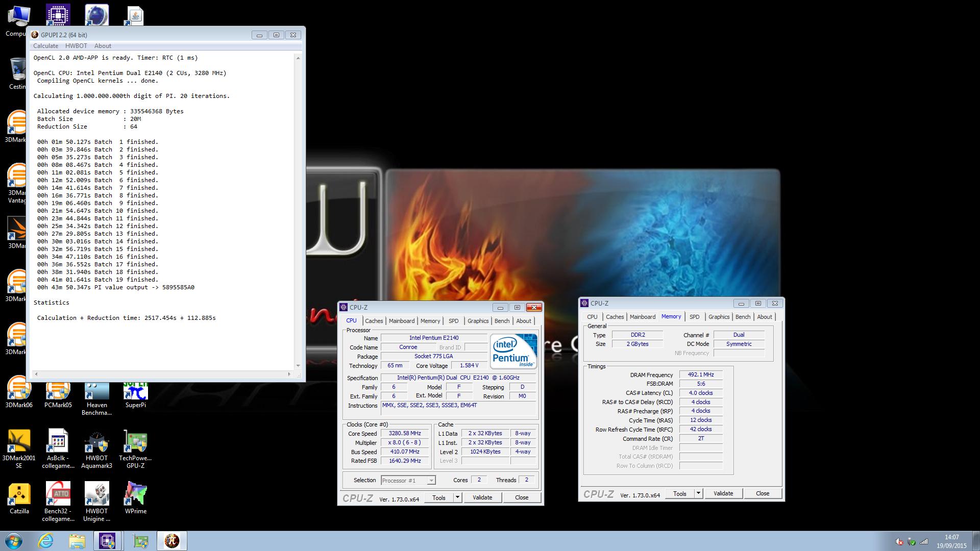Open the GPU-Z taskbar button
The image size is (980, 551).
click(x=140, y=541)
